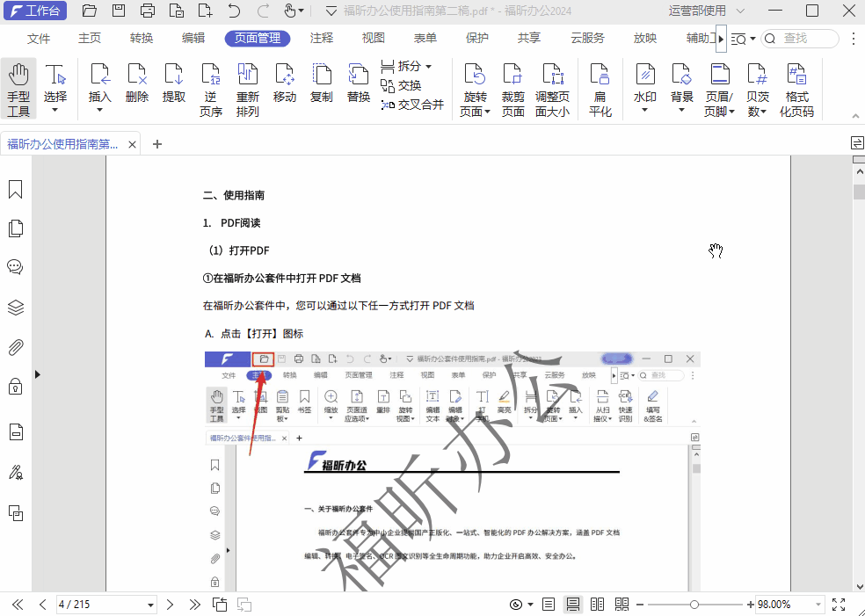Switch to the 视图 ribbon tab
This screenshot has width=865, height=616.
click(x=373, y=38)
